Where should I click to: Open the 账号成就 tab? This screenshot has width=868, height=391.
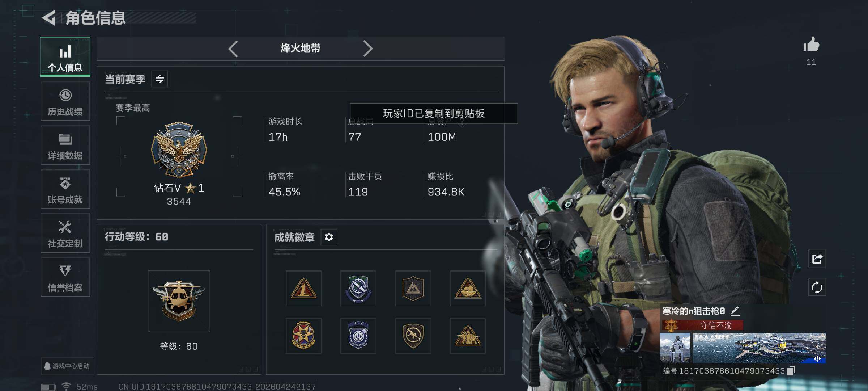[x=65, y=189]
